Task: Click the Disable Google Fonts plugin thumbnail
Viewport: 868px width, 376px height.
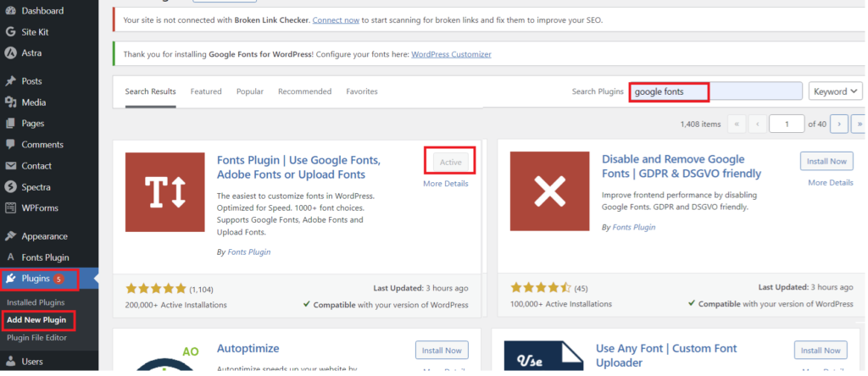Action: (549, 191)
